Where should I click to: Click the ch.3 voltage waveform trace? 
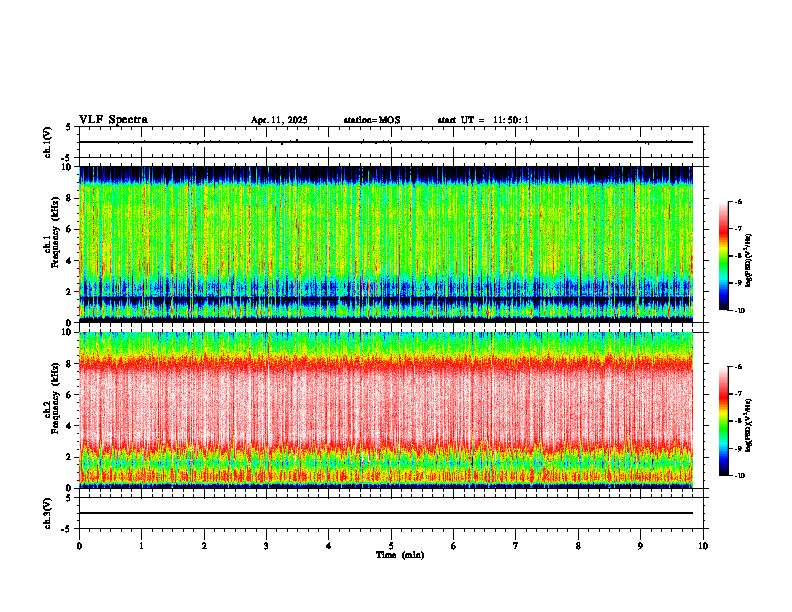386,513
